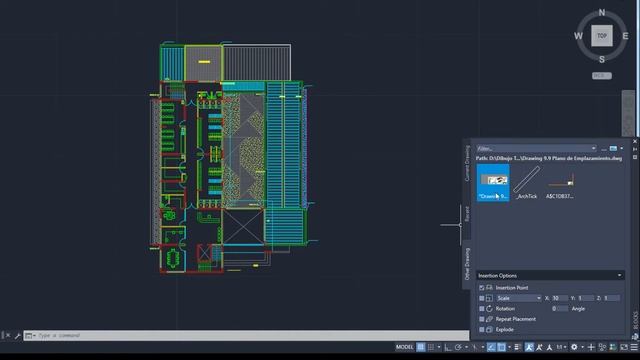Click auto-hide icon on Blocks palette
640x360 pixels.
635,149
